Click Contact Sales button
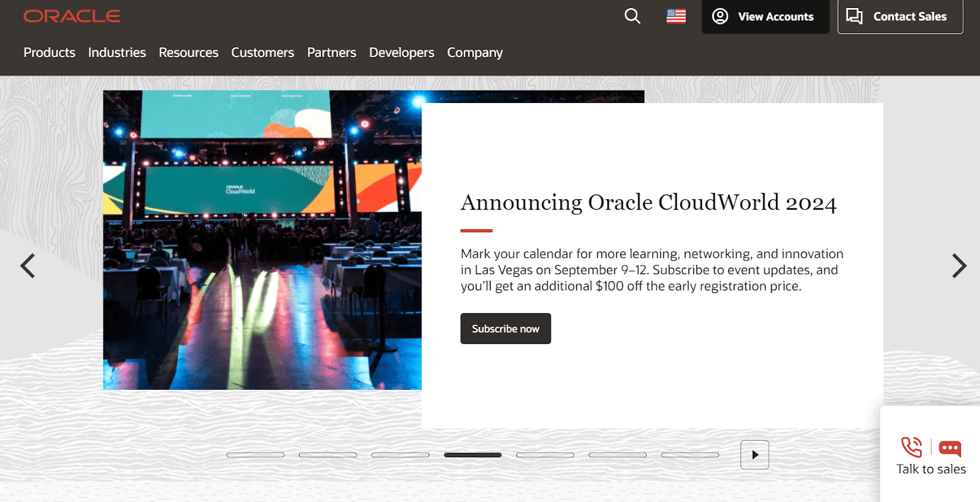This screenshot has width=980, height=502. click(x=900, y=17)
